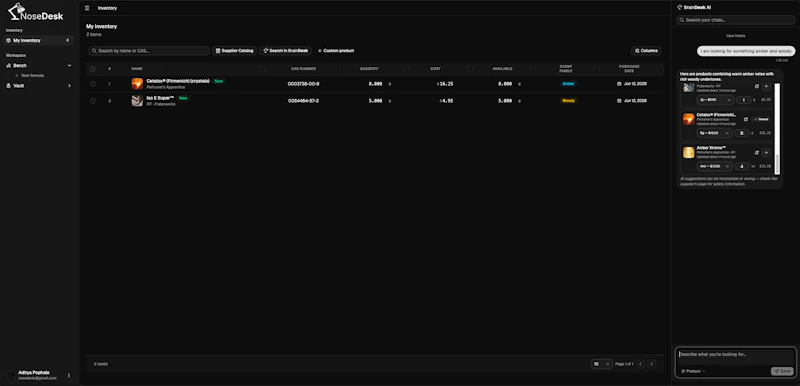The width and height of the screenshot is (800, 386).
Task: Edit quantity field for Cetalox suggestion
Action: click(x=742, y=133)
